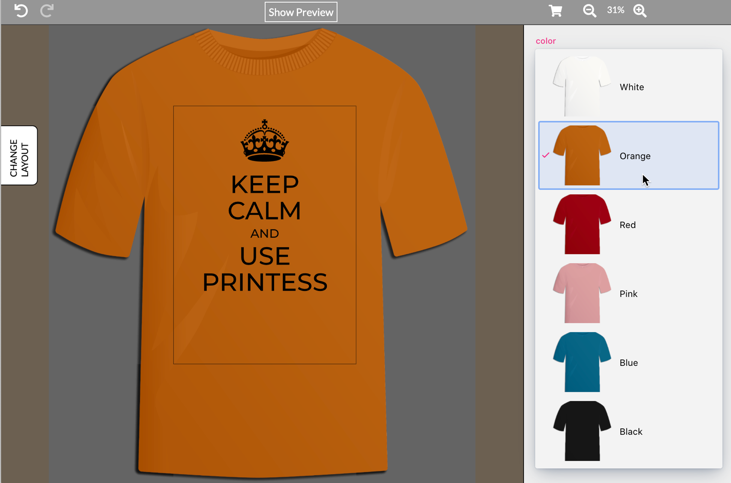The width and height of the screenshot is (731, 483).
Task: Zoom in the canvas view
Action: coord(640,10)
